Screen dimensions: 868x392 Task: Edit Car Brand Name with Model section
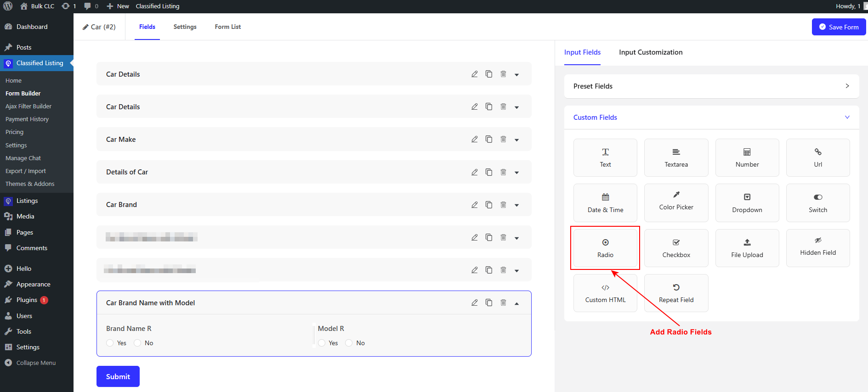tap(475, 302)
